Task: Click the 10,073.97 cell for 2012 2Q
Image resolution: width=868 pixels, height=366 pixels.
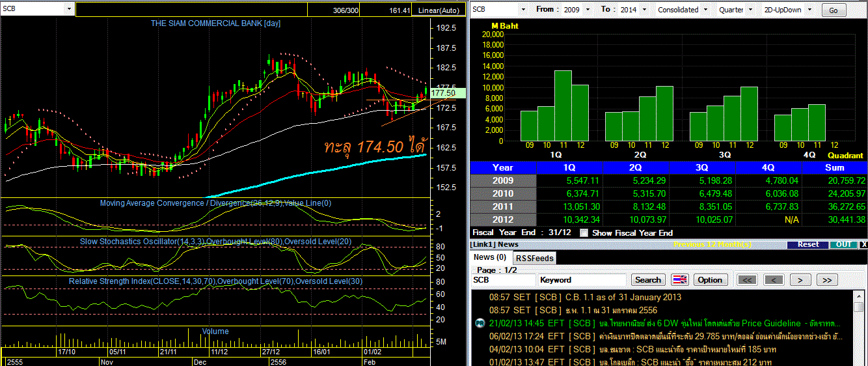Action: (x=635, y=219)
